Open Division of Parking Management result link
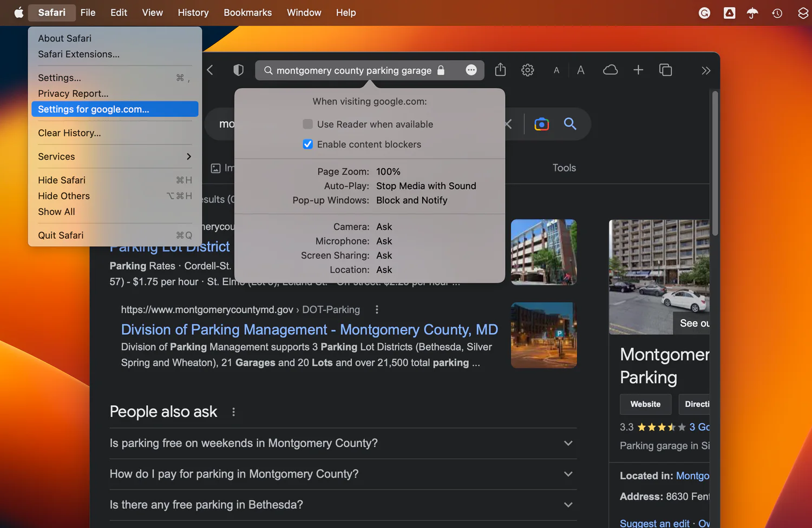812x528 pixels. tap(310, 330)
